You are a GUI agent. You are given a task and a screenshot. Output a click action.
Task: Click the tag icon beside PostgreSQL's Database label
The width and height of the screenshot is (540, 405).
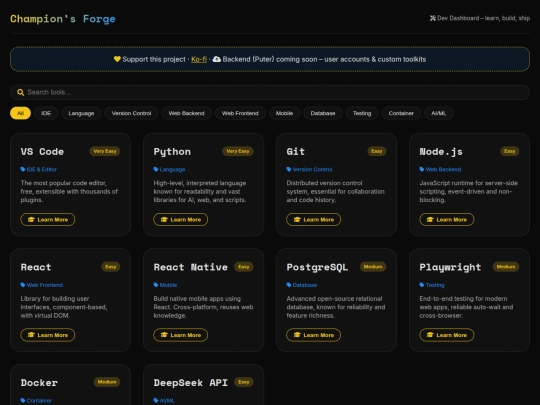289,285
